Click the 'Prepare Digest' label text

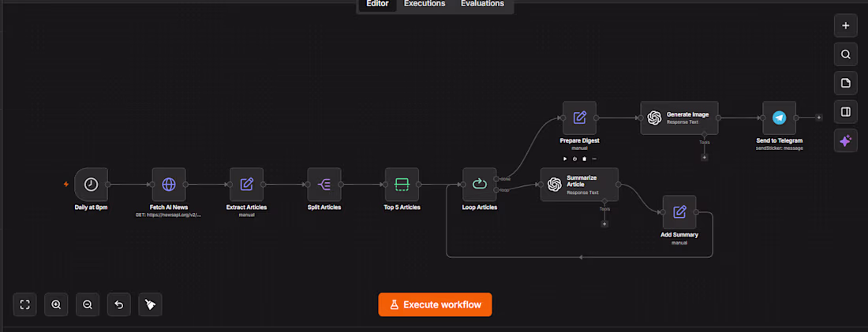pyautogui.click(x=580, y=140)
